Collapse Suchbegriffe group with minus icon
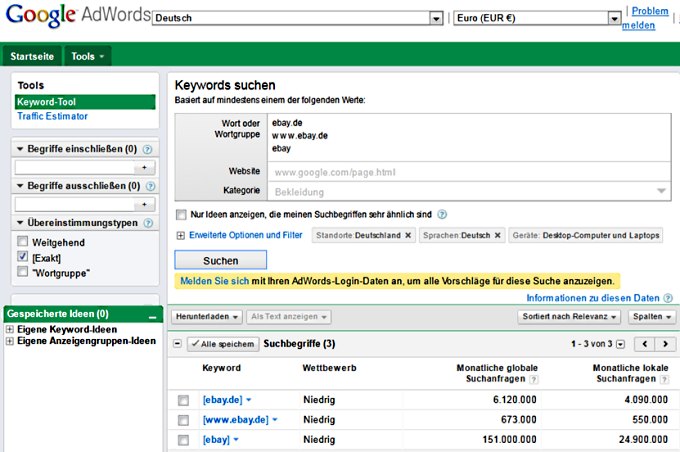Screen dimensions: 680x452 click(177, 344)
